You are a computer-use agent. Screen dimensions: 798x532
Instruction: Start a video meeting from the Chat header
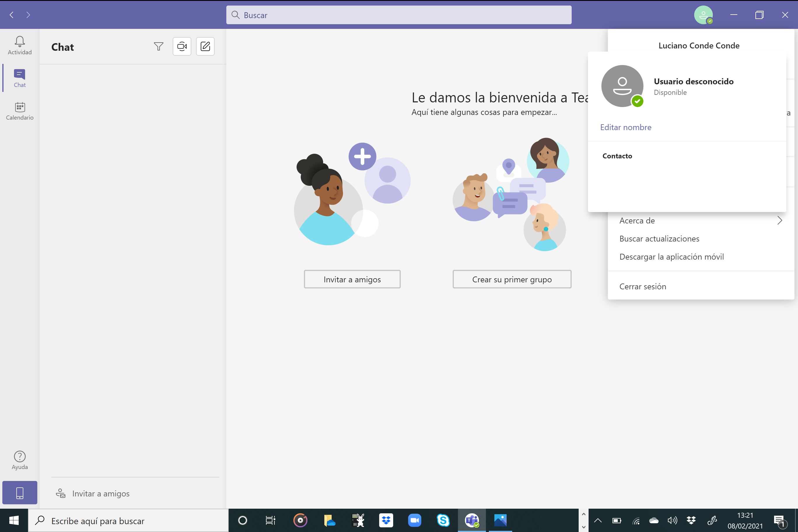[182, 46]
